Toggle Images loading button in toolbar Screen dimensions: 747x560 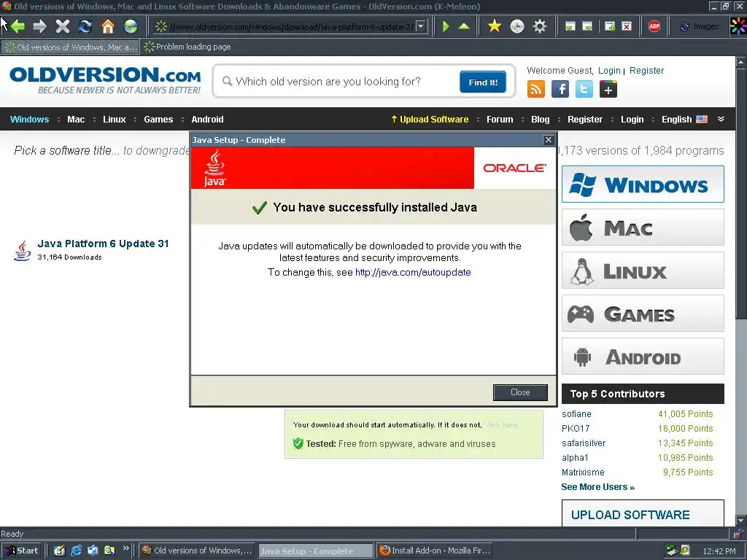pyautogui.click(x=700, y=26)
